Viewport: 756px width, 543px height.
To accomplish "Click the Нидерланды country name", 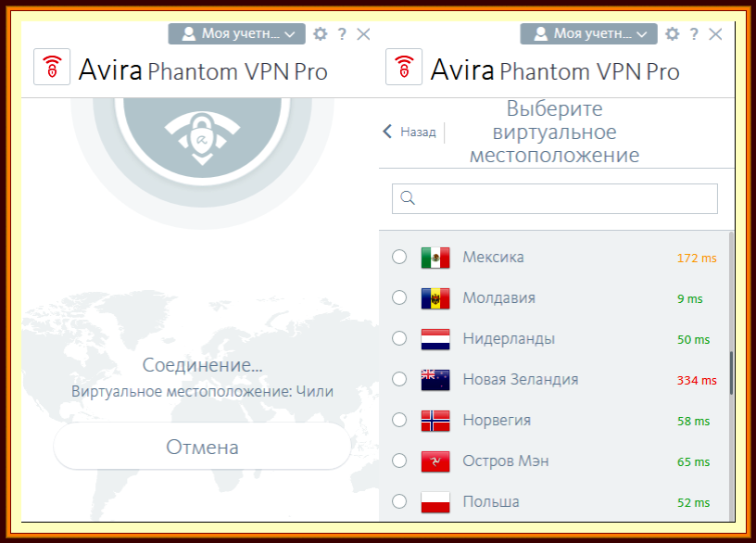I will pyautogui.click(x=509, y=338).
